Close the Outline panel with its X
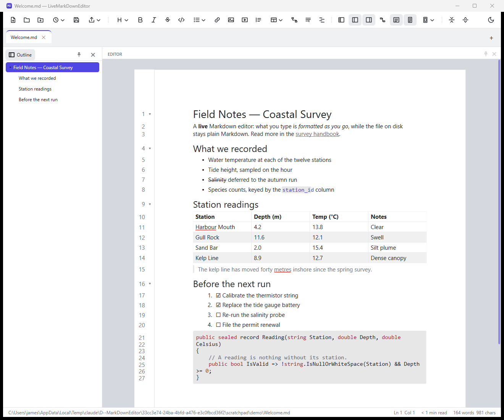 click(93, 55)
